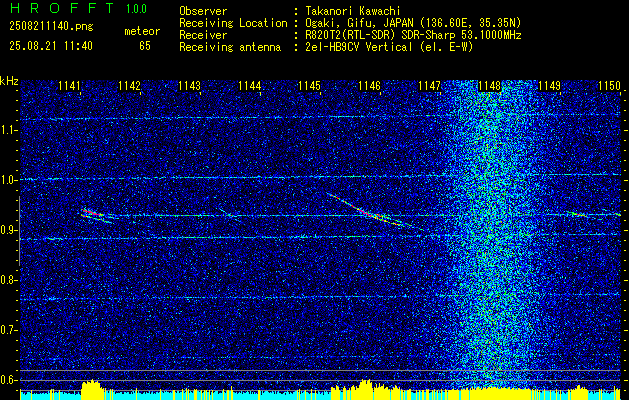The image size is (629, 400).
Task: Click the 1145 time axis marker
Action: [x=309, y=86]
